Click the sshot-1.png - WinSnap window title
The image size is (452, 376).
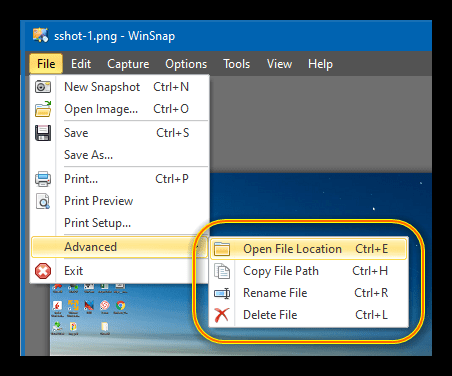(x=114, y=36)
